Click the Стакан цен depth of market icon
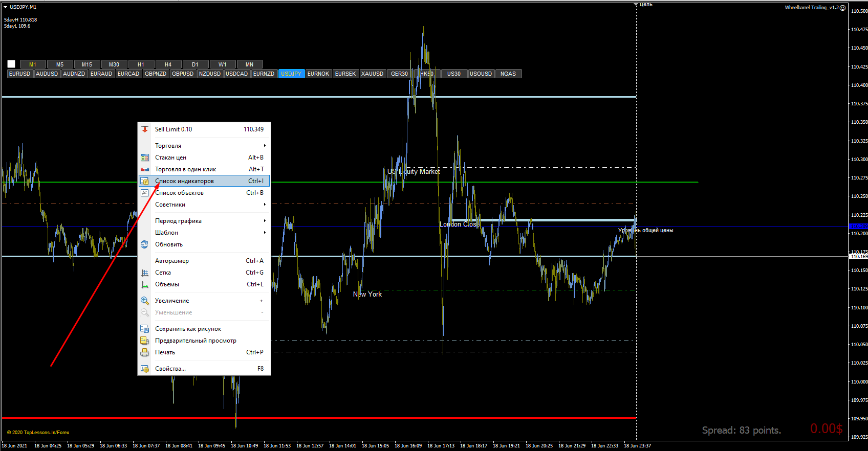Viewport: 868px width, 451px height. (145, 157)
